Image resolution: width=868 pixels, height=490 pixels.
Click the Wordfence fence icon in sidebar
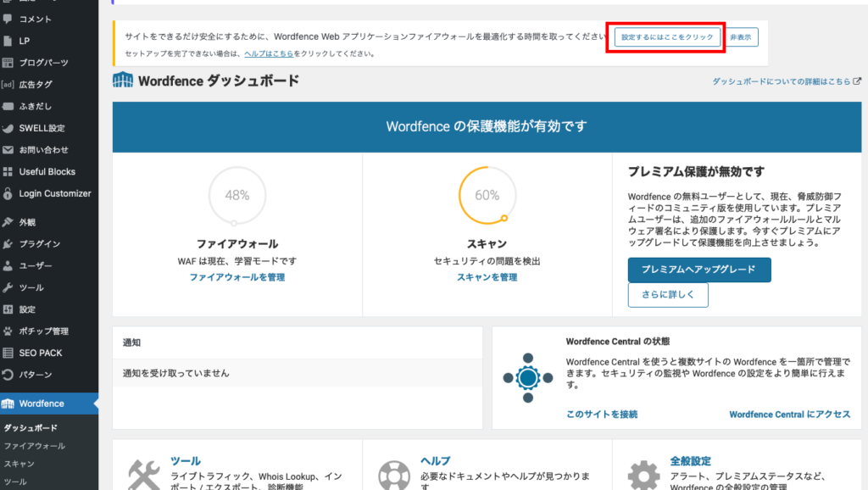[x=8, y=404]
